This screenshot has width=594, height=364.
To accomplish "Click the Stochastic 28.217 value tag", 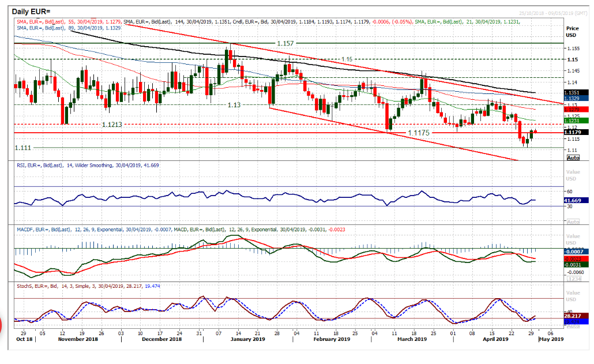I will [577, 316].
